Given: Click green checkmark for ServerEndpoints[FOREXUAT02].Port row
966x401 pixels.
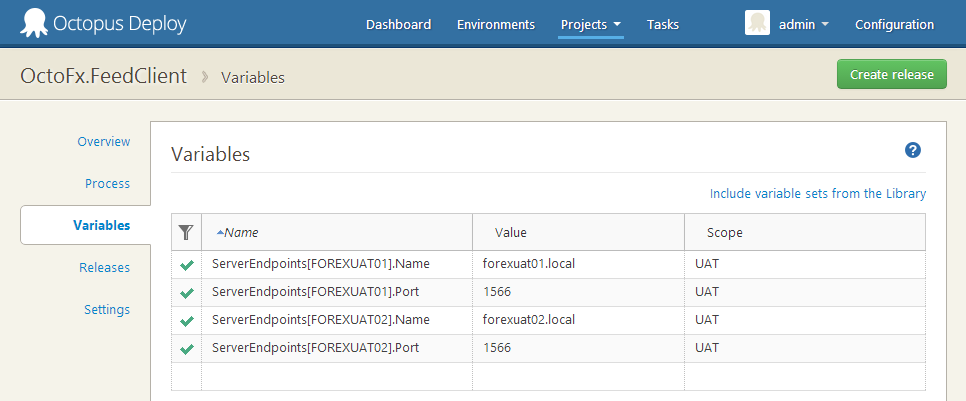Looking at the screenshot, I should click(x=187, y=349).
